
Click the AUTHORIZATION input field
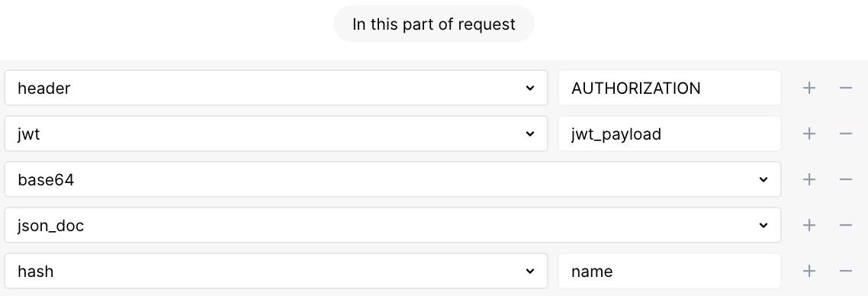[669, 88]
